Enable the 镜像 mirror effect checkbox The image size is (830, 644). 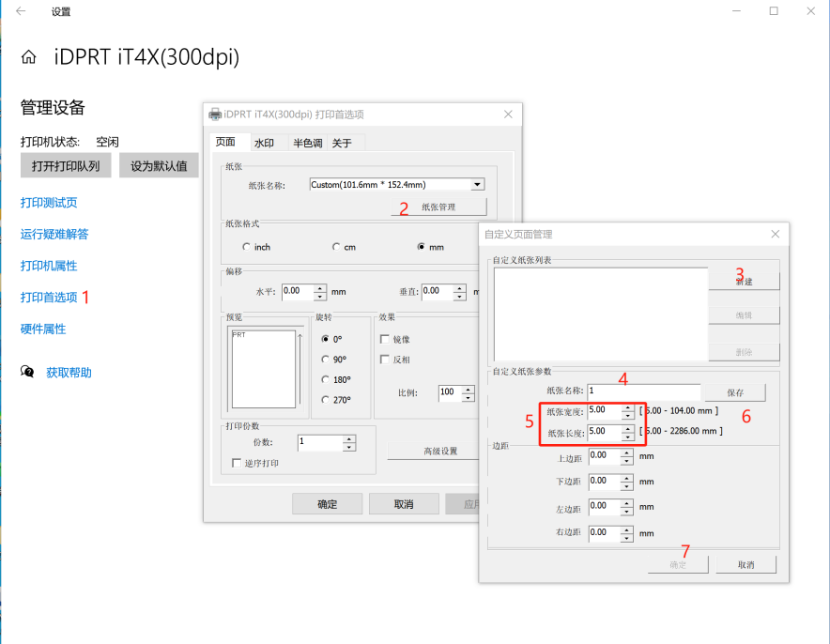click(x=385, y=339)
